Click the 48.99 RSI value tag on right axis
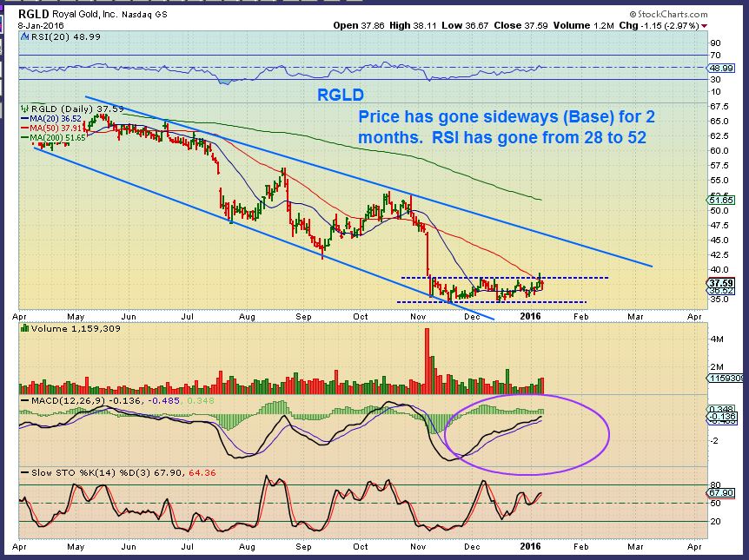The width and height of the screenshot is (749, 560). point(720,68)
